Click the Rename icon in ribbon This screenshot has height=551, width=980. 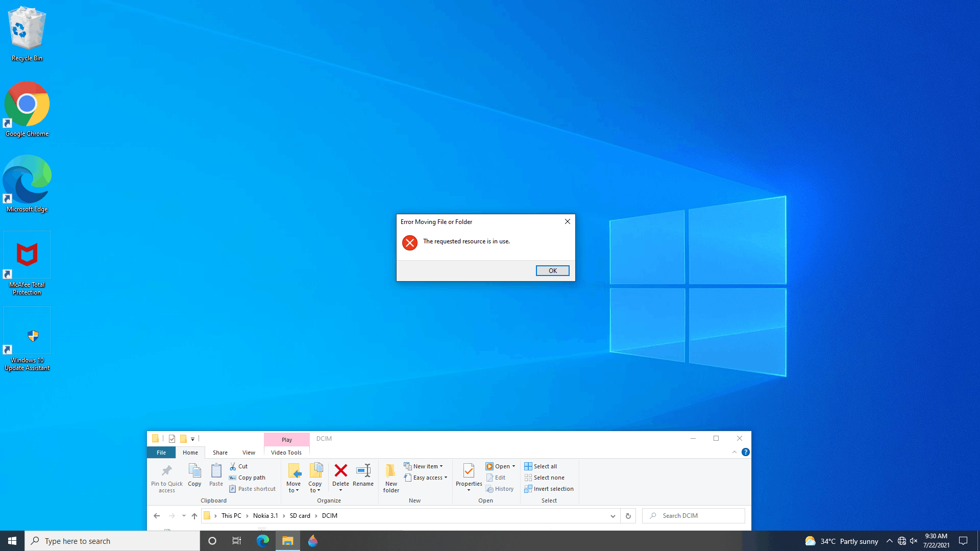coord(363,470)
